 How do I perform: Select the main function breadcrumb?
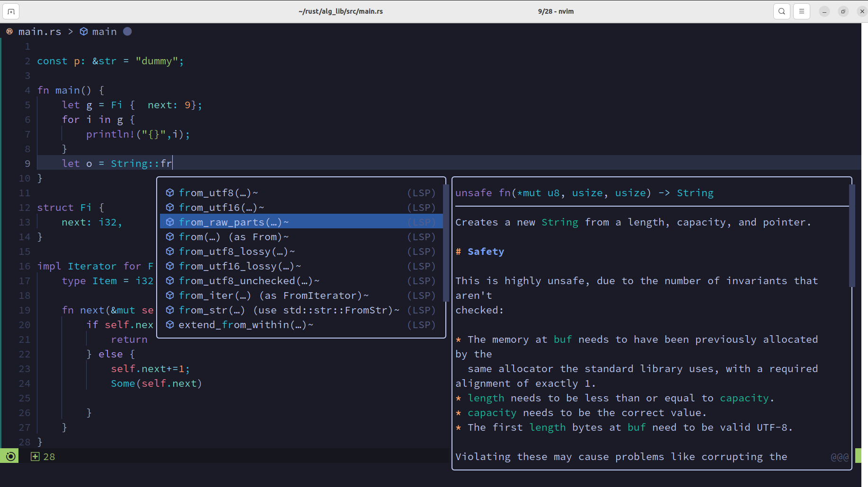click(x=105, y=32)
